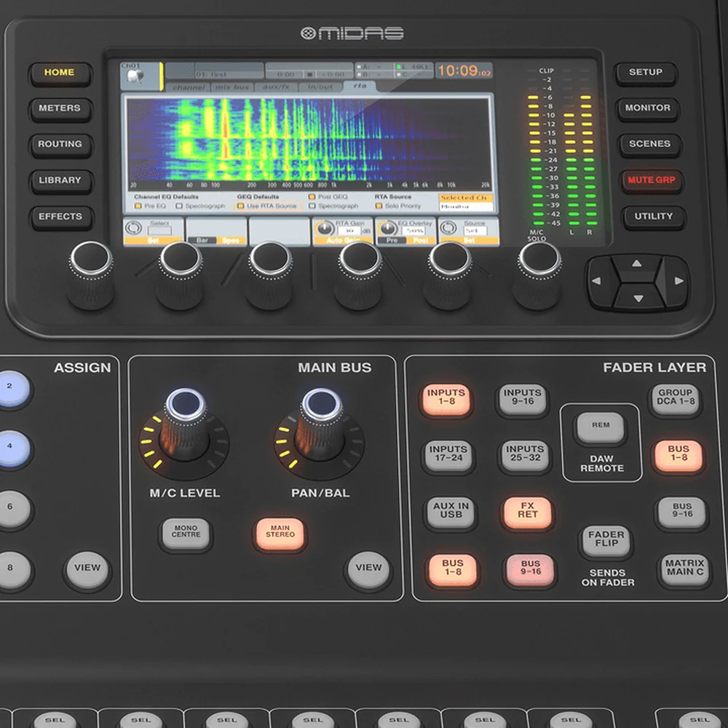Choose Selected Ch in RTA Source list
Screen dimensions: 728x728
coord(465,198)
